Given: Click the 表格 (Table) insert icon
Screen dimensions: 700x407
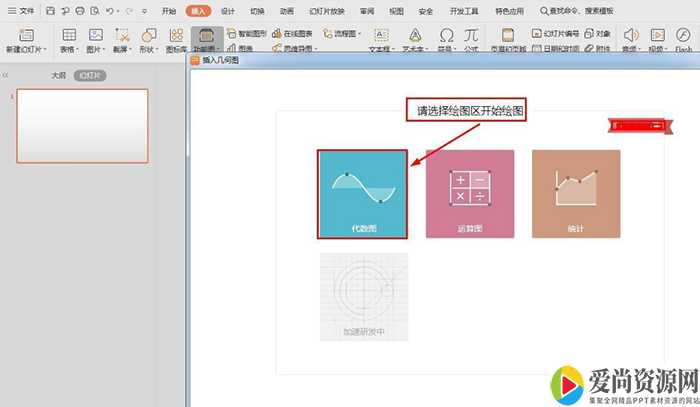Looking at the screenshot, I should click(x=69, y=34).
